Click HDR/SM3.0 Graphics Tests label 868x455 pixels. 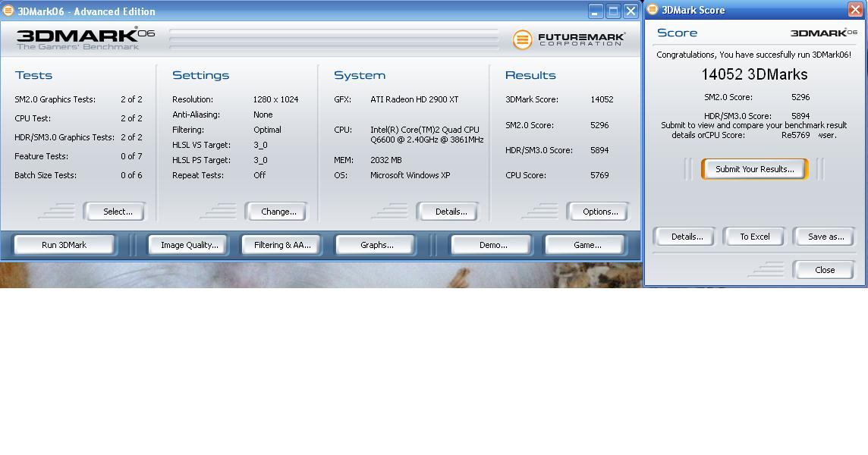[64, 137]
